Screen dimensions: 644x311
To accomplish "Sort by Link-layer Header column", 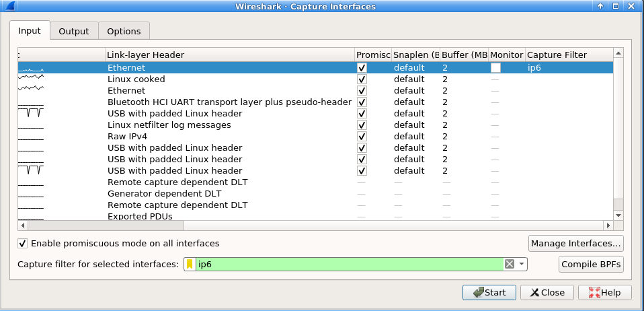I will tap(230, 55).
